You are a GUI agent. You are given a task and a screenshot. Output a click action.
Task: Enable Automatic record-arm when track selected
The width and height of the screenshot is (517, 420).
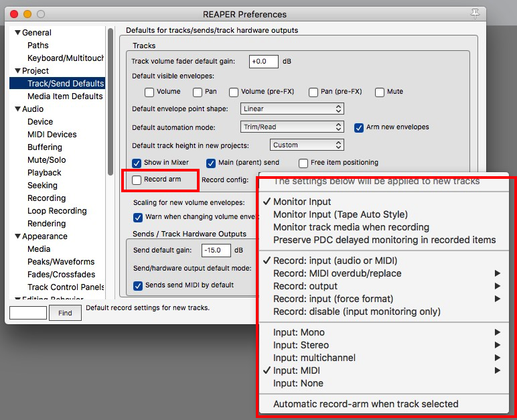tap(384, 404)
